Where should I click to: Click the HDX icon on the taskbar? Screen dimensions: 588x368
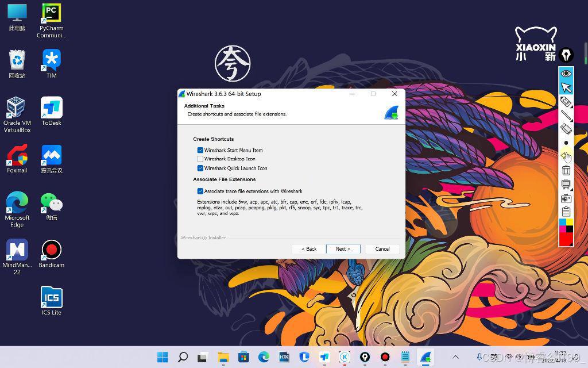pos(284,357)
